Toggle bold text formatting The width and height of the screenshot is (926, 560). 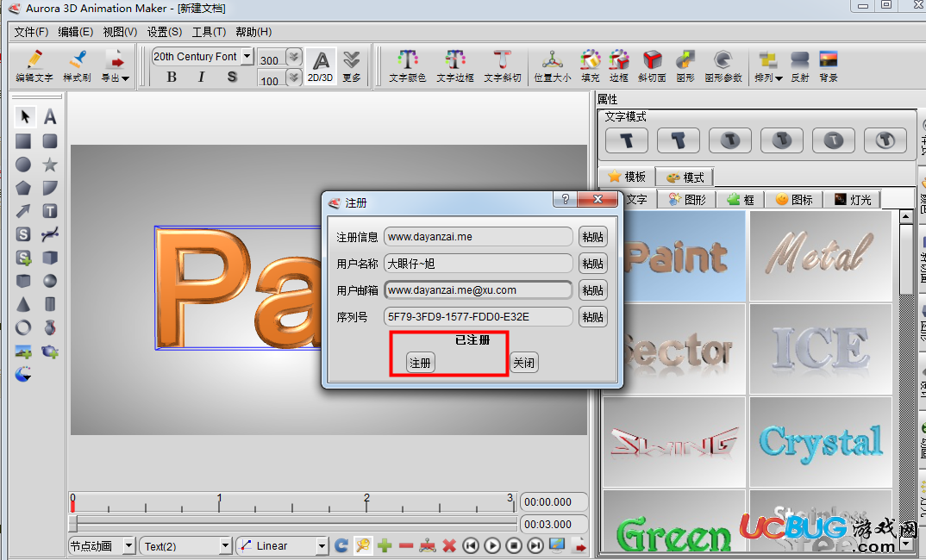pos(172,77)
